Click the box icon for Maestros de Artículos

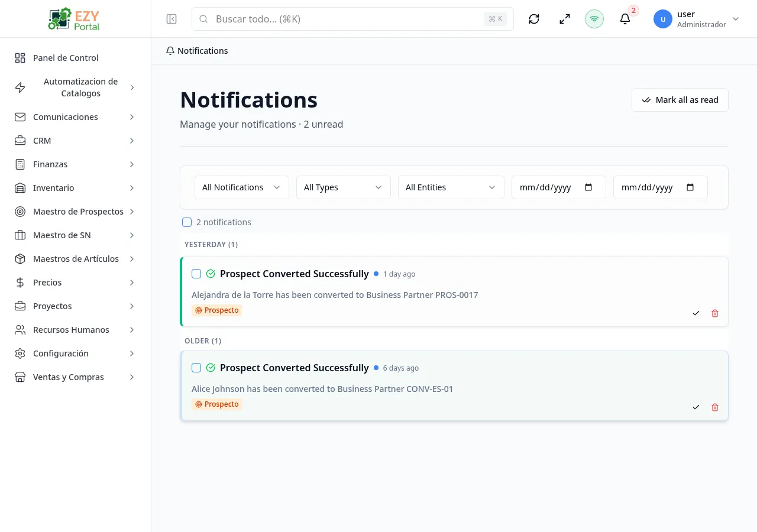20,259
